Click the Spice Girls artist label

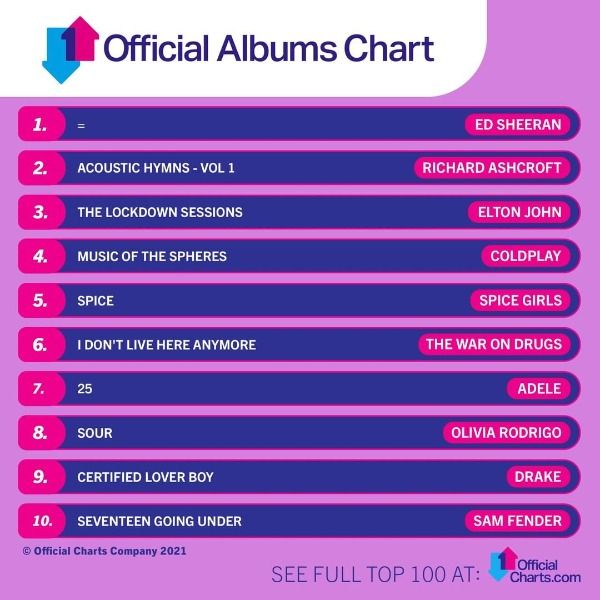click(520, 300)
